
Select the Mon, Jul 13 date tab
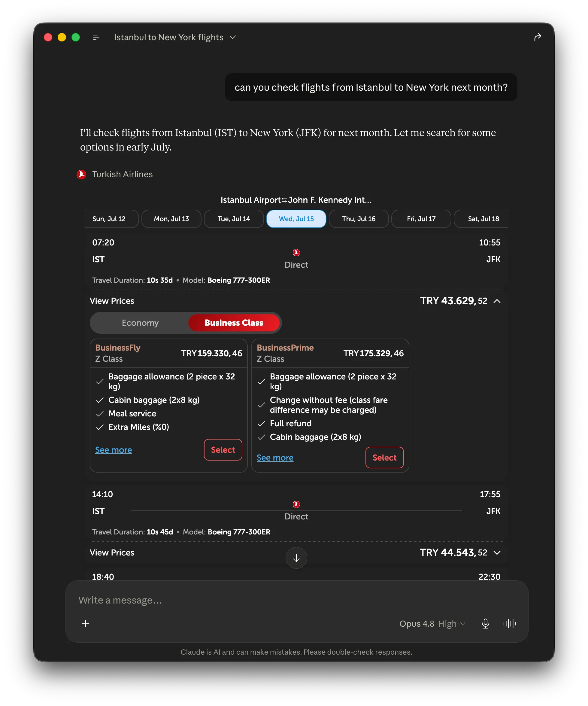point(171,219)
